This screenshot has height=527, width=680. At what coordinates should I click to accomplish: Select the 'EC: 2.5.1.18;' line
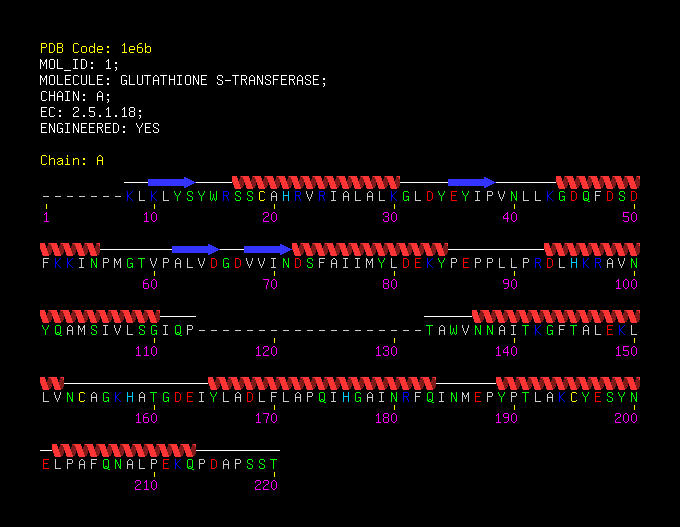(x=92, y=112)
